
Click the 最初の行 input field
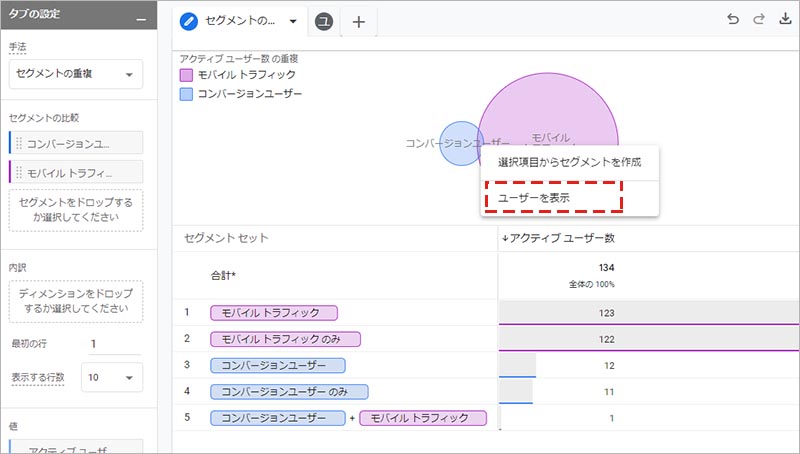(x=113, y=344)
